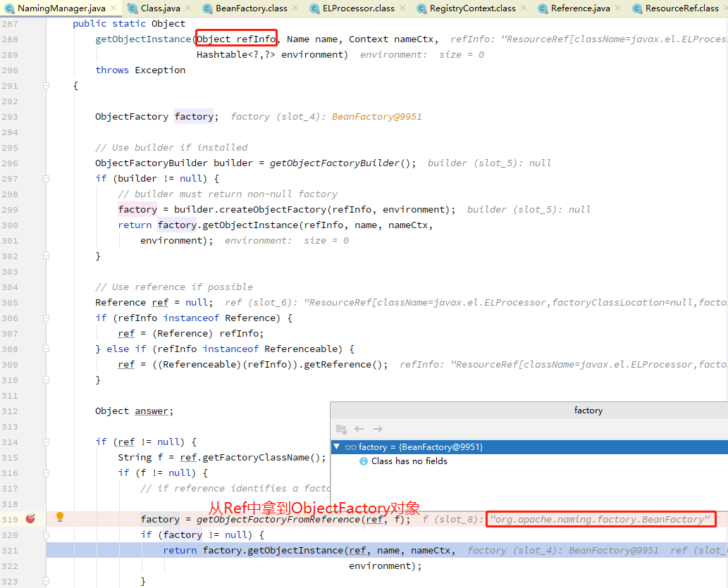Click the file icon on NamingManager.java tab
728x588 pixels.
8,9
